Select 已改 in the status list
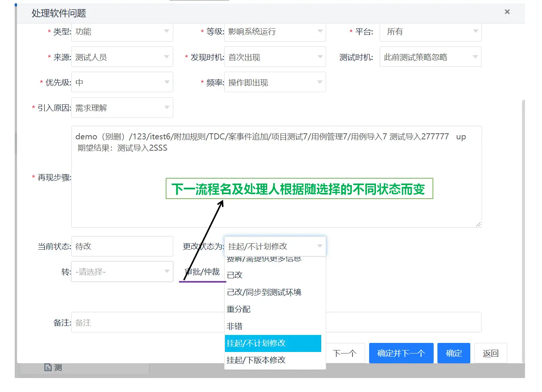The width and height of the screenshot is (542, 392). [x=273, y=275]
